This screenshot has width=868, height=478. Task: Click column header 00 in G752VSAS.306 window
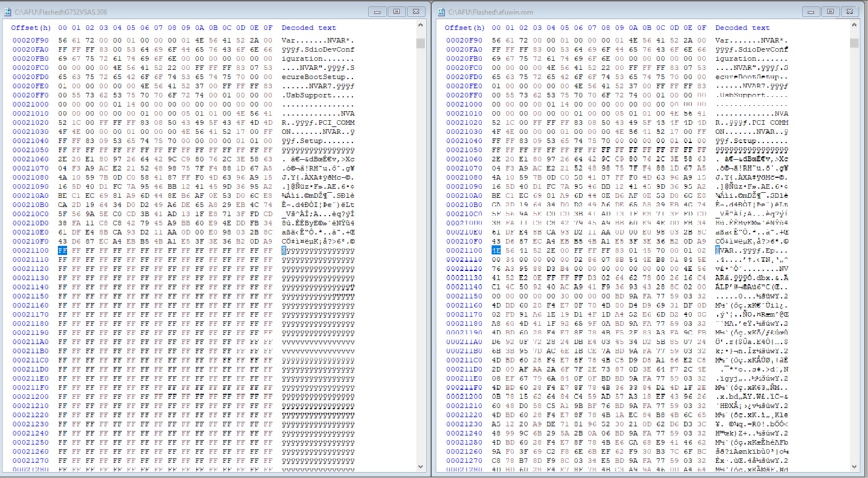pyautogui.click(x=62, y=27)
